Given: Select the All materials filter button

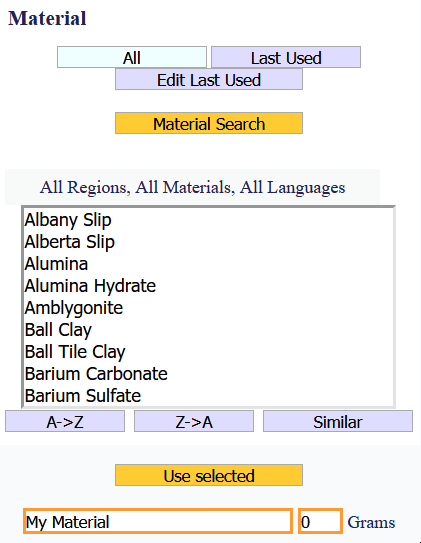Looking at the screenshot, I should (x=132, y=57).
